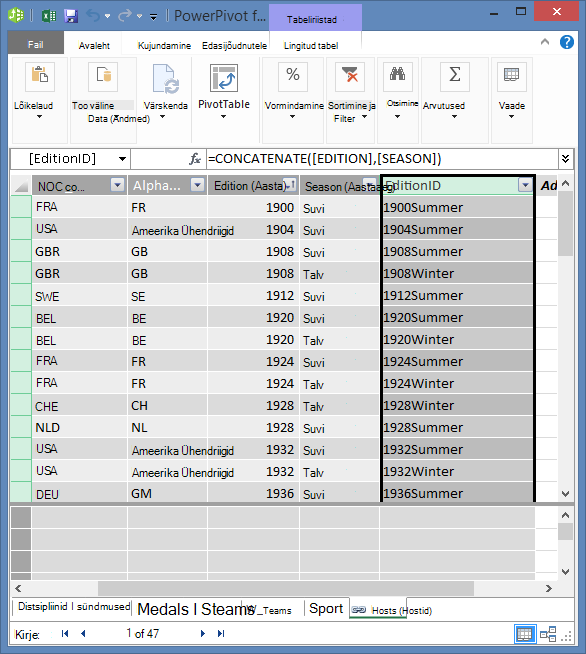Open the Lõikelaud clipboard icon
Viewport: 586px width, 654px height.
point(40,76)
